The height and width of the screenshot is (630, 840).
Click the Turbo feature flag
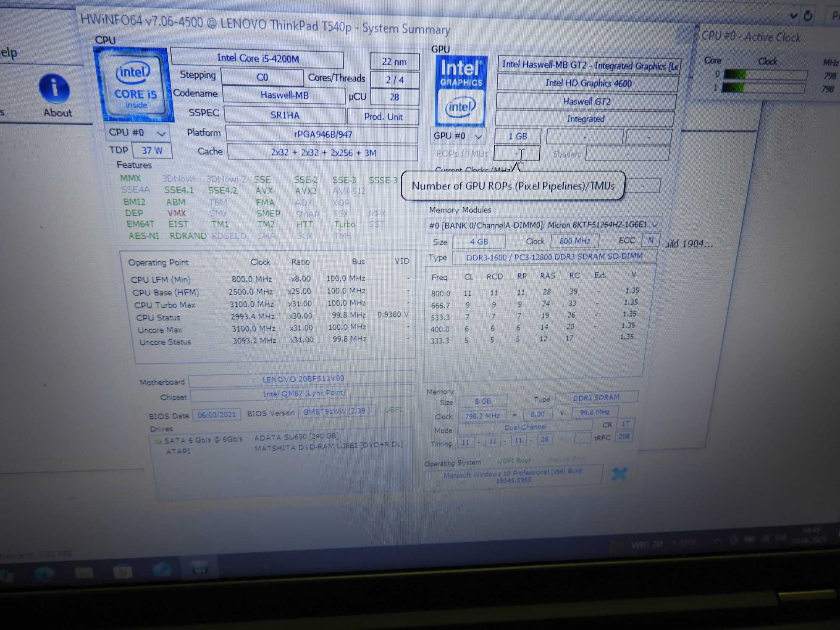[x=344, y=224]
